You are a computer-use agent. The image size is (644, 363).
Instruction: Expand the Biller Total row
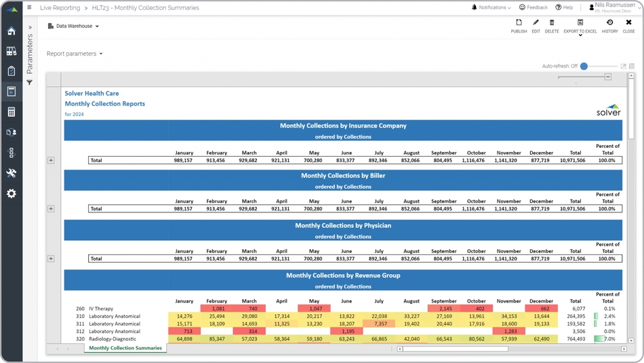click(x=51, y=209)
